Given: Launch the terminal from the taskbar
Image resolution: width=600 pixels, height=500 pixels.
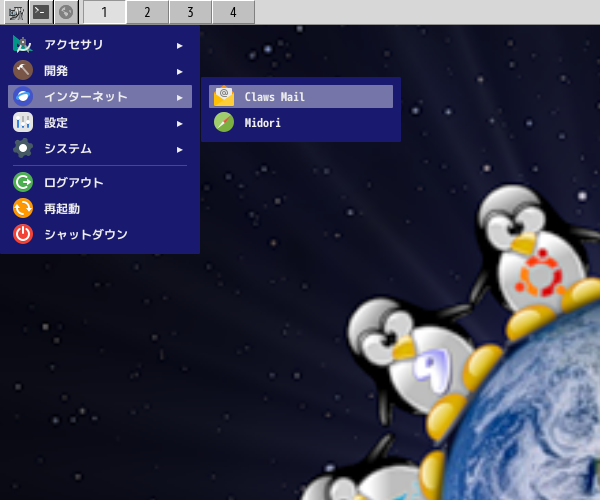Looking at the screenshot, I should (41, 13).
